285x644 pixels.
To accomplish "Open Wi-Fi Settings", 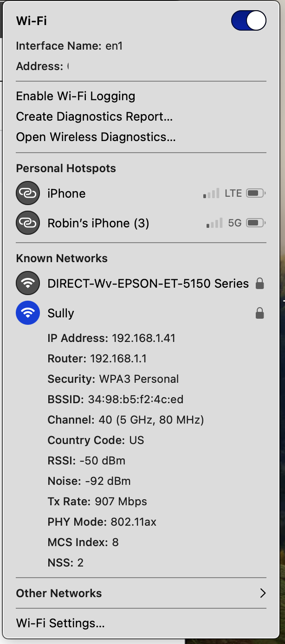I will click(x=60, y=623).
